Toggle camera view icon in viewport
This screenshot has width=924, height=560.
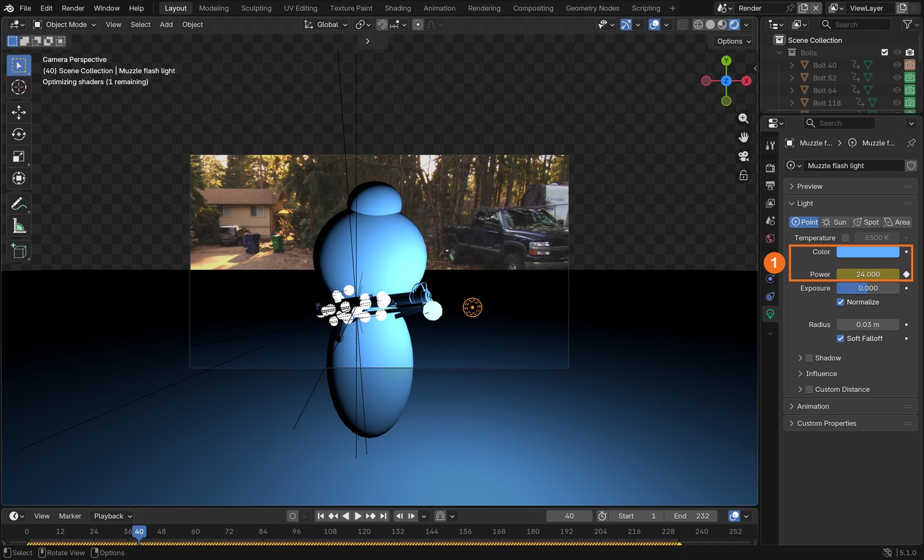click(x=744, y=156)
